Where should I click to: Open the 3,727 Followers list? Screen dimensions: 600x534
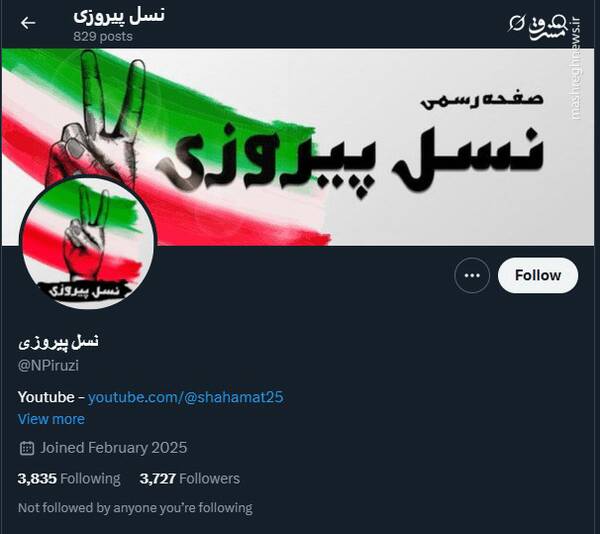190,479
